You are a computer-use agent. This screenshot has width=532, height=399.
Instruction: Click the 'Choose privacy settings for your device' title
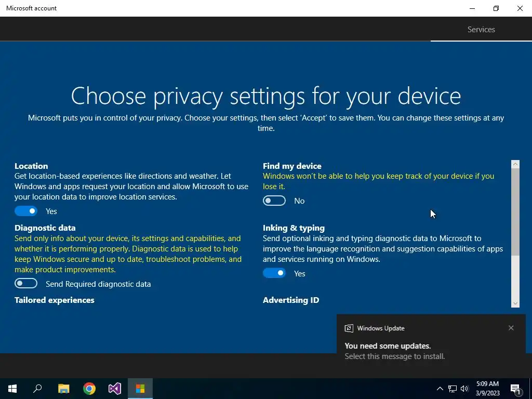coord(266,96)
